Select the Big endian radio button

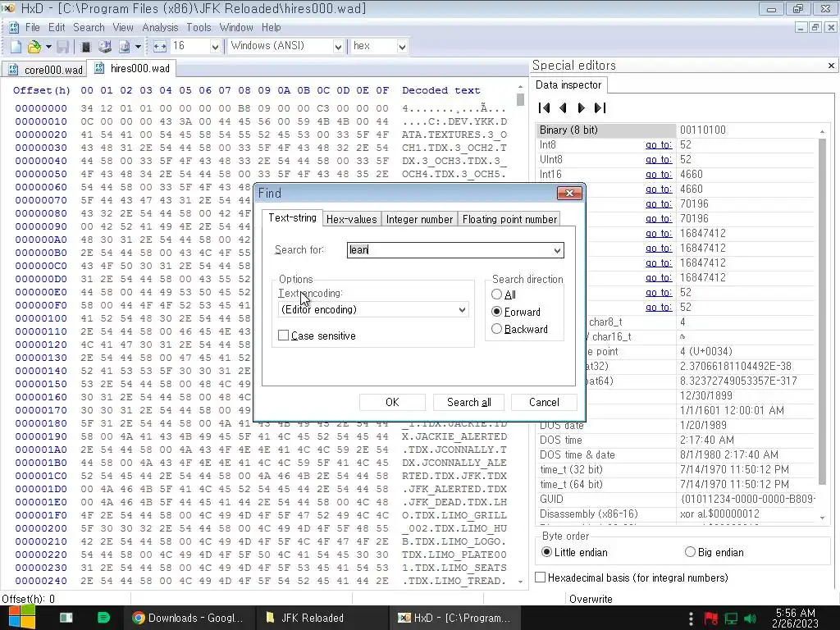(x=690, y=552)
